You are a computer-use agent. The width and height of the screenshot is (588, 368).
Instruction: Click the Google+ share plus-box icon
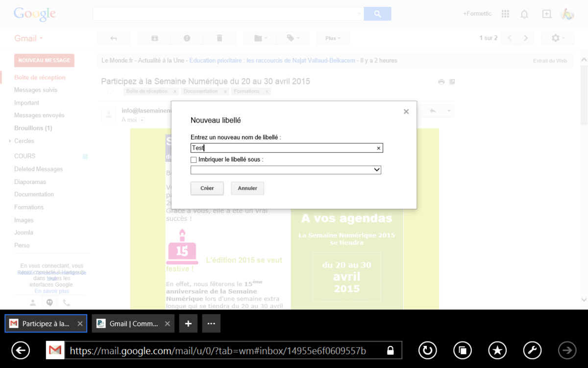[x=547, y=14]
